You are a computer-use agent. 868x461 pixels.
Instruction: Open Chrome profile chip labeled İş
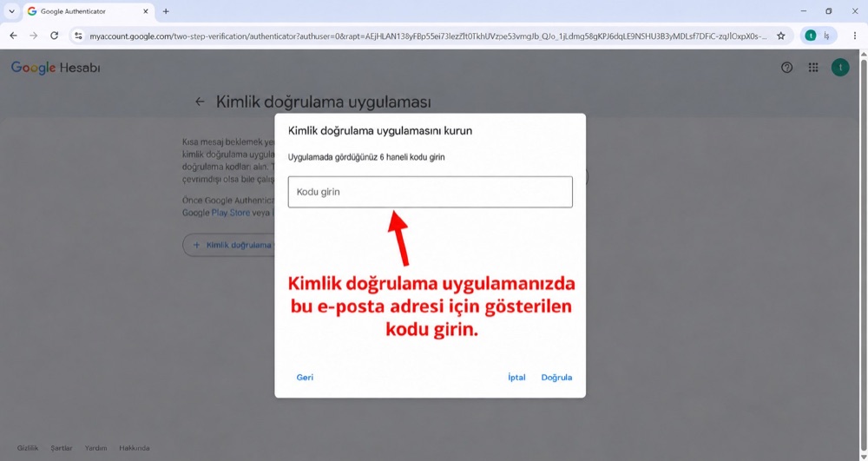[x=819, y=36]
